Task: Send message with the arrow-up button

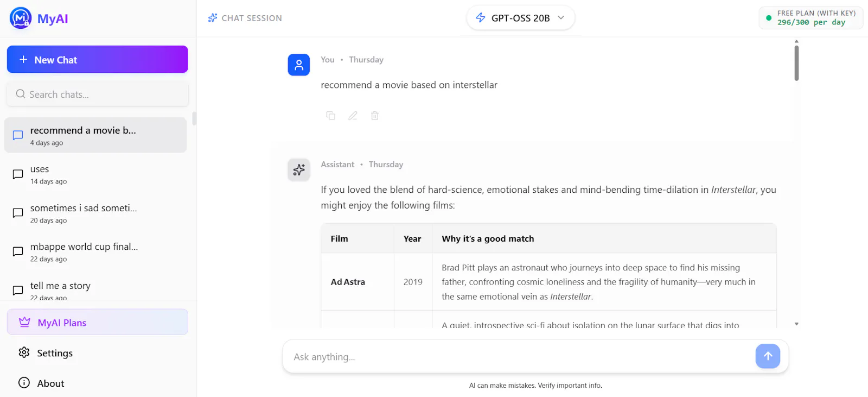Action: coord(768,356)
